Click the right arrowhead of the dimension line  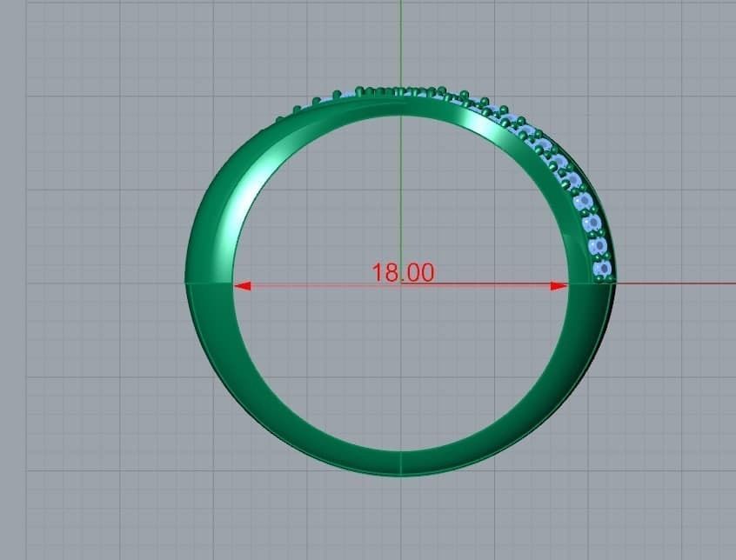pos(559,286)
